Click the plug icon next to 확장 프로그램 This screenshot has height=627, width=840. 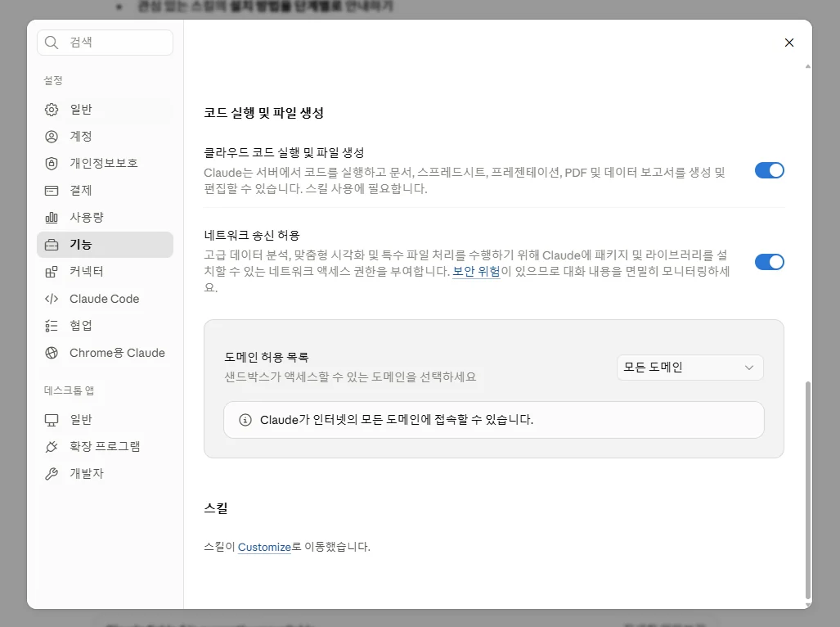click(x=52, y=446)
